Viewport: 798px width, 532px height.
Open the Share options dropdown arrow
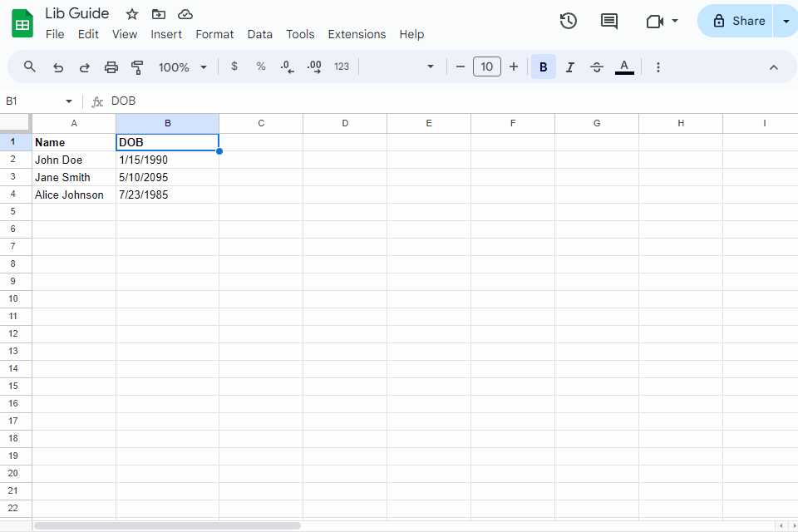coord(786,22)
